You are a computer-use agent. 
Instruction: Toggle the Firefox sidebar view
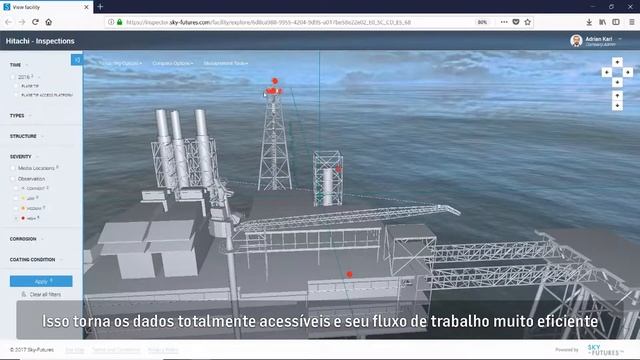click(616, 22)
